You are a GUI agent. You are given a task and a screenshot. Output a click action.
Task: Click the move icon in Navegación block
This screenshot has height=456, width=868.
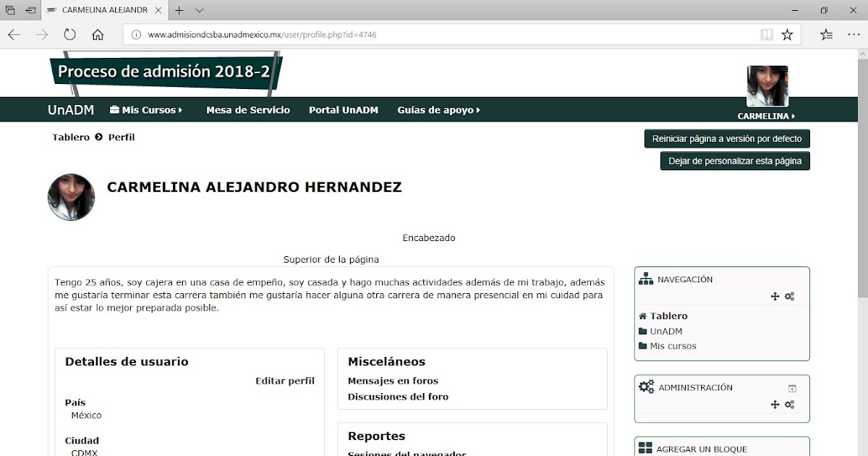click(x=774, y=295)
